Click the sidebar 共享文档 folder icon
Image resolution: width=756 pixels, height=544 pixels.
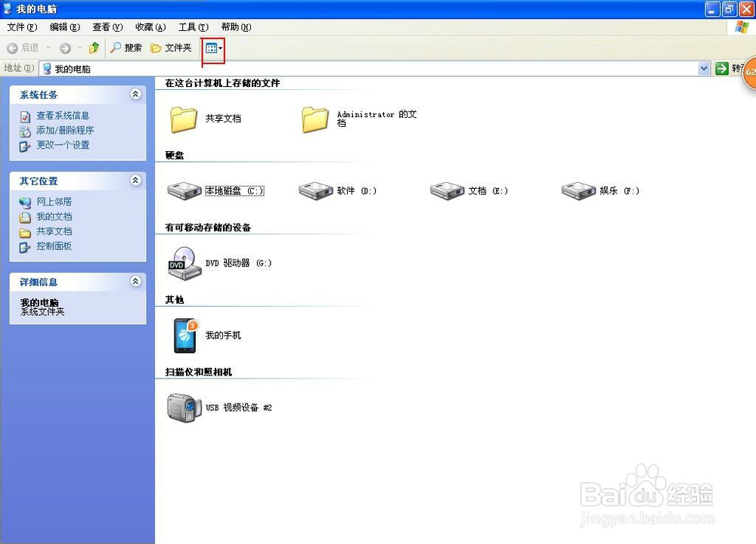click(25, 233)
